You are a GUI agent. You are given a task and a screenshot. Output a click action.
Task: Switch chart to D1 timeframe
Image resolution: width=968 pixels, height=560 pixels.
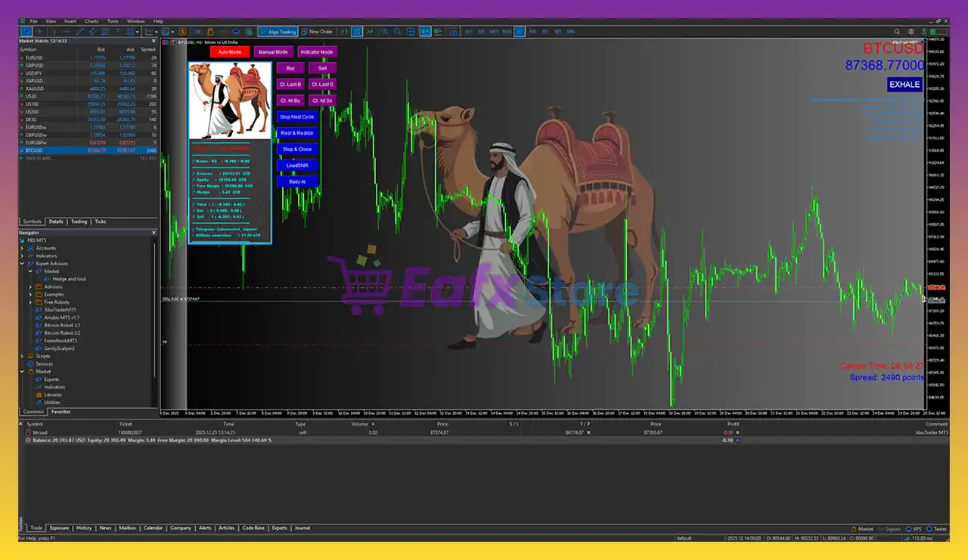coord(545,32)
